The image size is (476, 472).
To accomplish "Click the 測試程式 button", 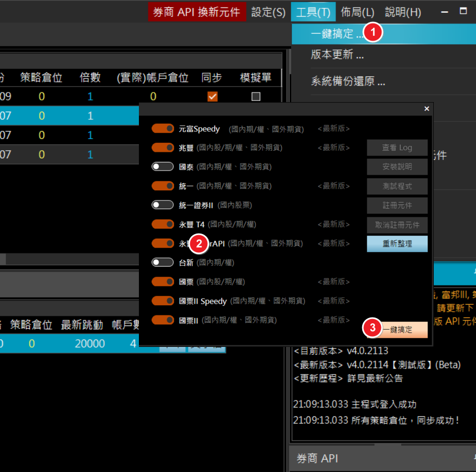I will click(x=397, y=186).
